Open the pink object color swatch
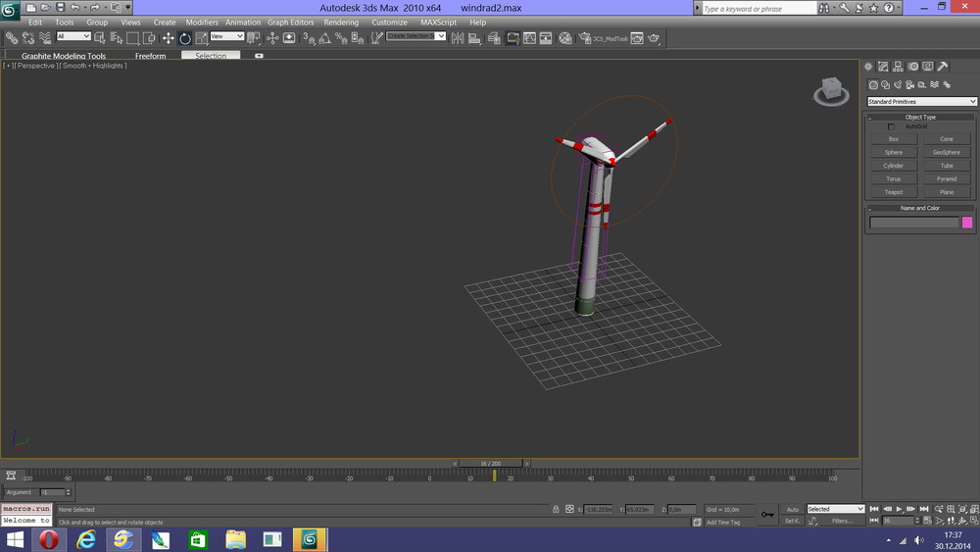The width and height of the screenshot is (980, 552). (x=967, y=223)
